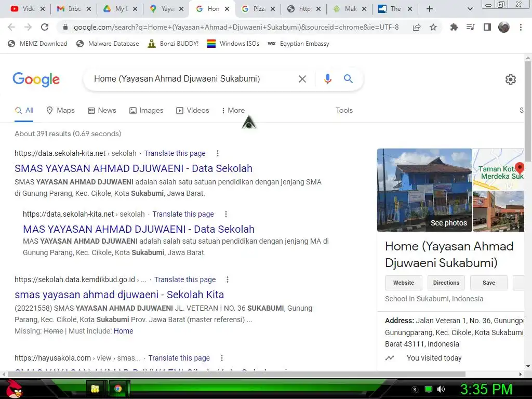Click the browser address bar URL
532x399 pixels.
tap(236, 27)
